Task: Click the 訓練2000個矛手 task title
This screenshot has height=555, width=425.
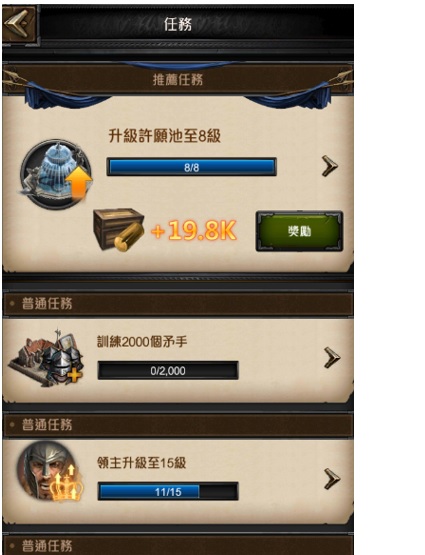Action: (142, 342)
